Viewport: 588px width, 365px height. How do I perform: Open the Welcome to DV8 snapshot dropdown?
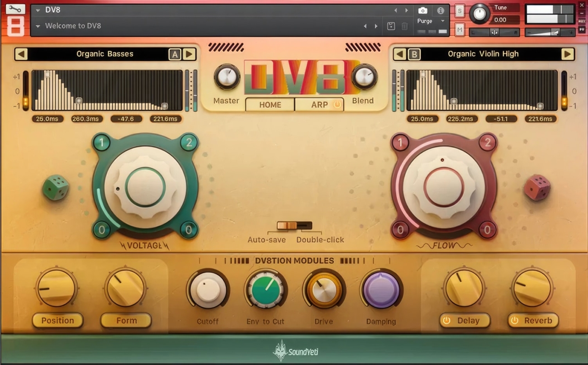tap(38, 26)
